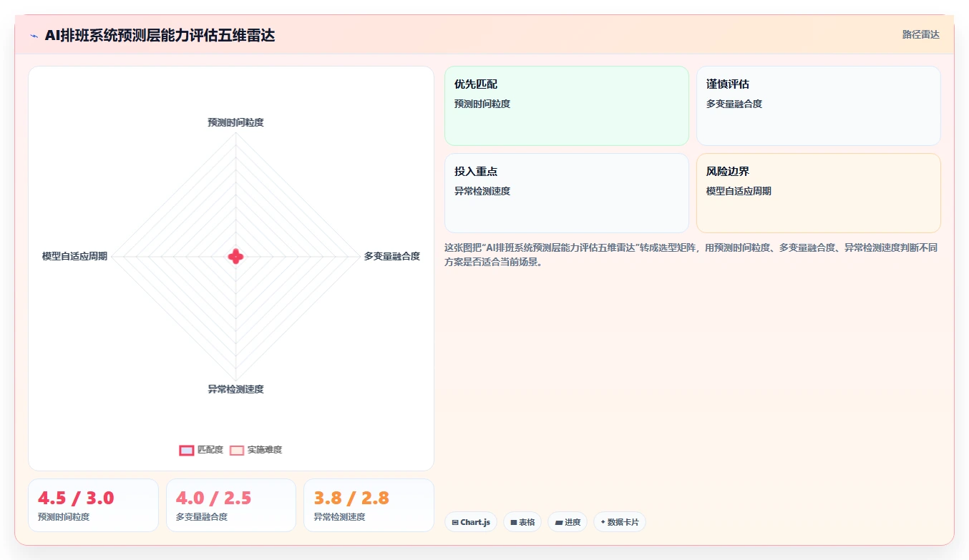Open the 投入重点 card
Image resolution: width=969 pixels, height=560 pixels.
coord(567,193)
